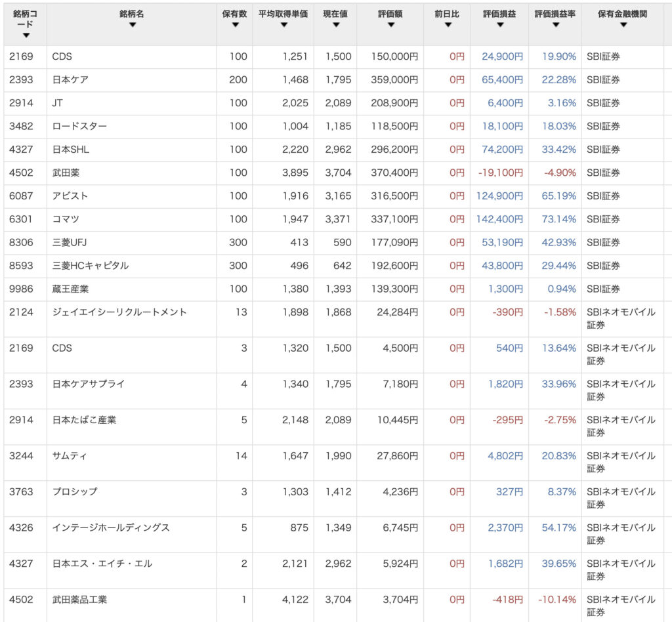Image resolution: width=672 pixels, height=622 pixels.
Task: Sort by 評価損益 column arrow
Action: [x=500, y=25]
